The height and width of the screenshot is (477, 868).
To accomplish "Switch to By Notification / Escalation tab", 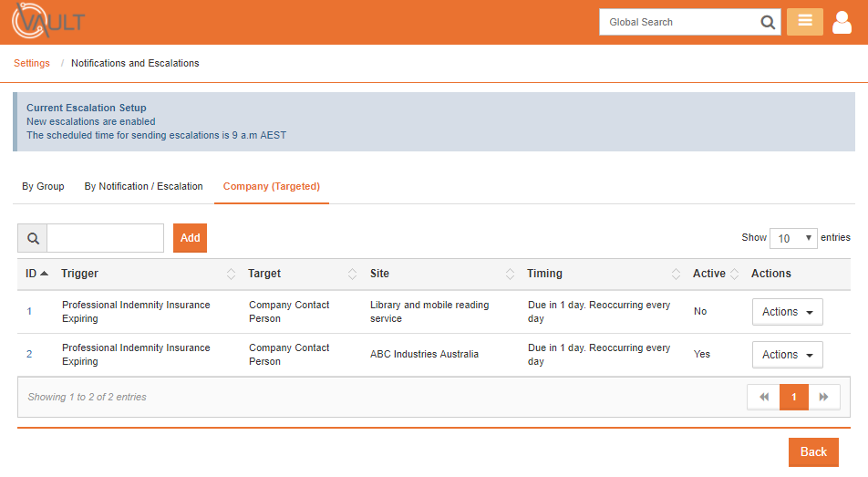I will 143,187.
